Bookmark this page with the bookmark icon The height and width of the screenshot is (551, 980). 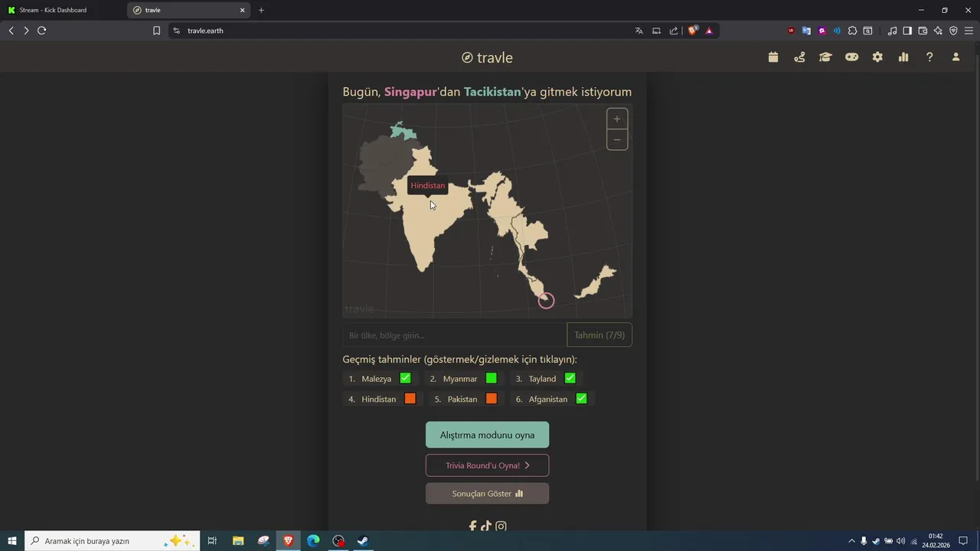tap(156, 31)
